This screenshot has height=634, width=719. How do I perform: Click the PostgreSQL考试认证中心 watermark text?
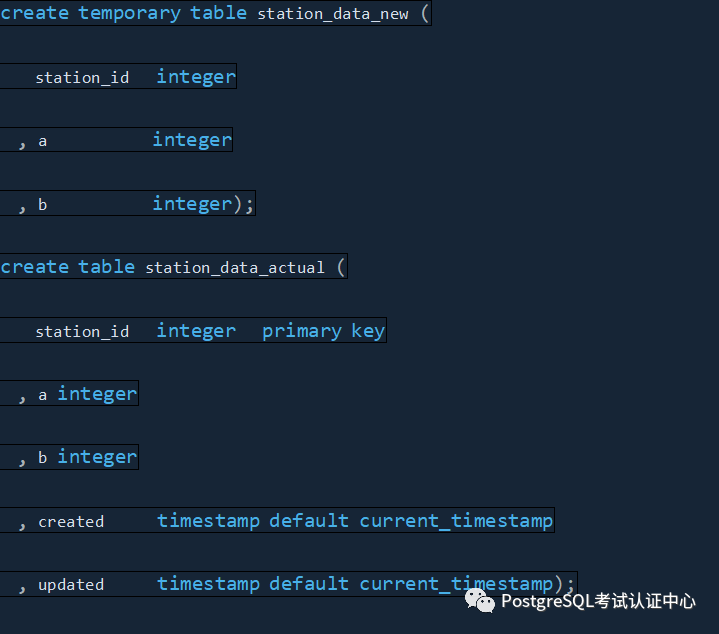[598, 601]
